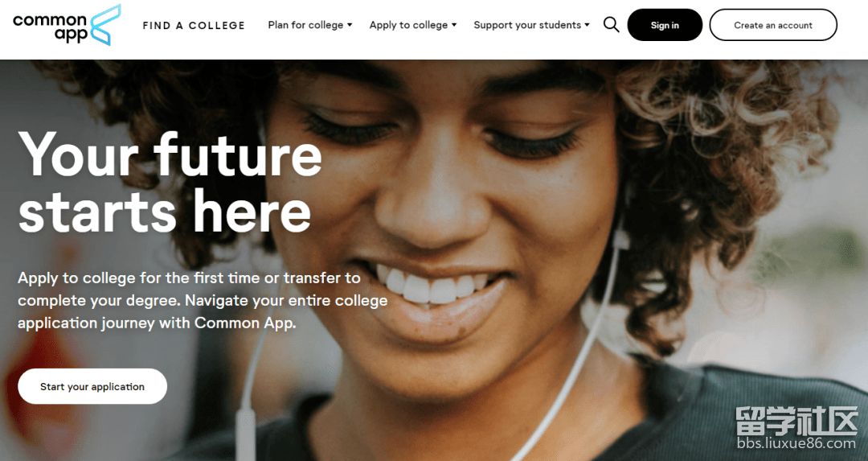Click the 'Your future starts here' headline

tap(170, 183)
